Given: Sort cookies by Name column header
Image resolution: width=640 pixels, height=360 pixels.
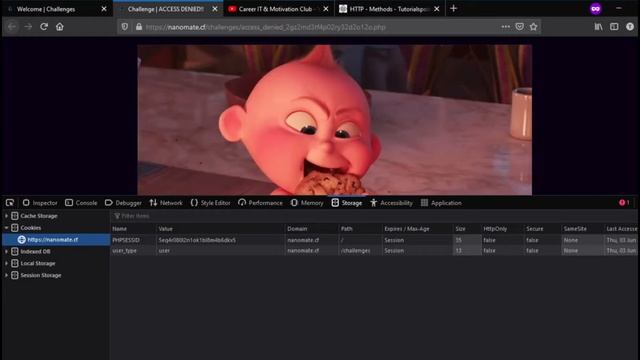Looking at the screenshot, I should pyautogui.click(x=133, y=229).
